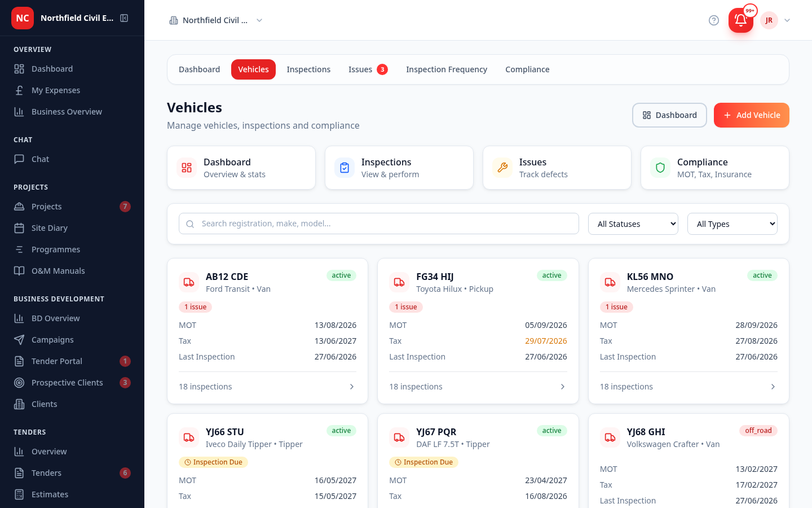Screen dimensions: 812x508
Task: Open the Compliance MOT, Tax, Insurance card
Action: click(715, 168)
